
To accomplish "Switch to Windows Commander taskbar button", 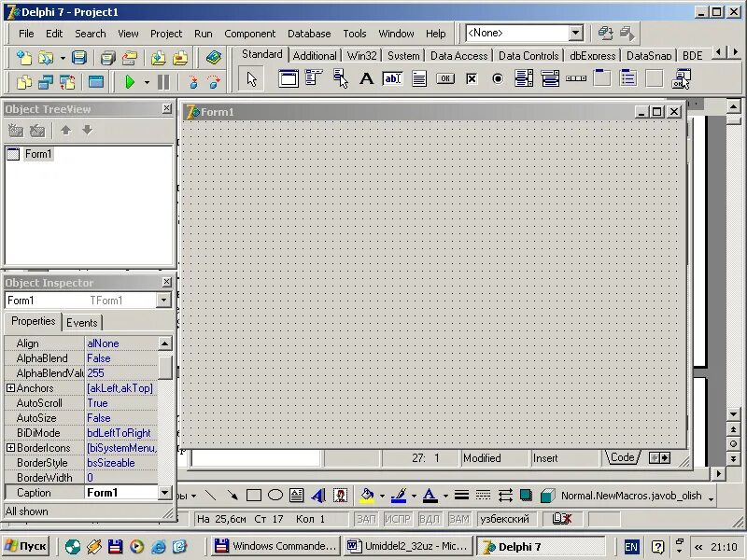I will [275, 546].
